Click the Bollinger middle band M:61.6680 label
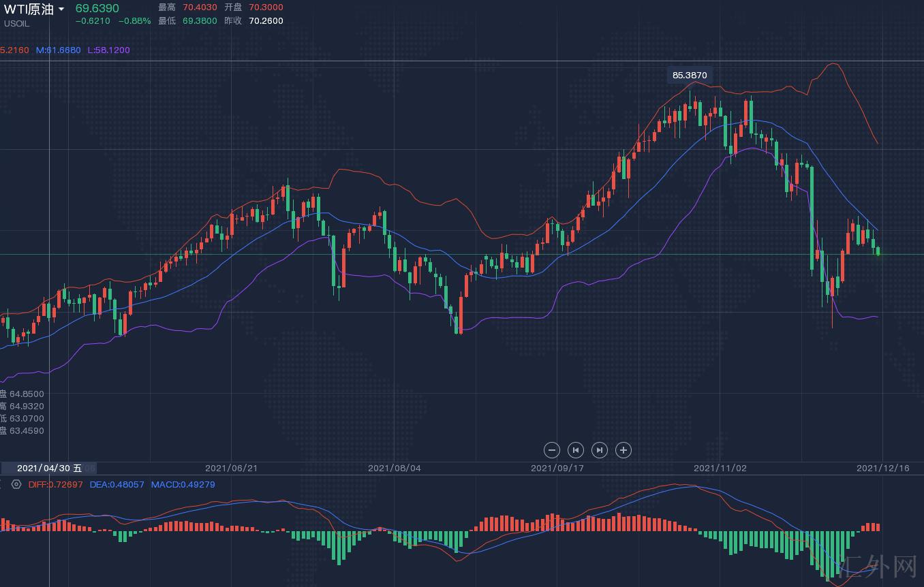Viewport: 924px width, 587px height. [x=59, y=50]
